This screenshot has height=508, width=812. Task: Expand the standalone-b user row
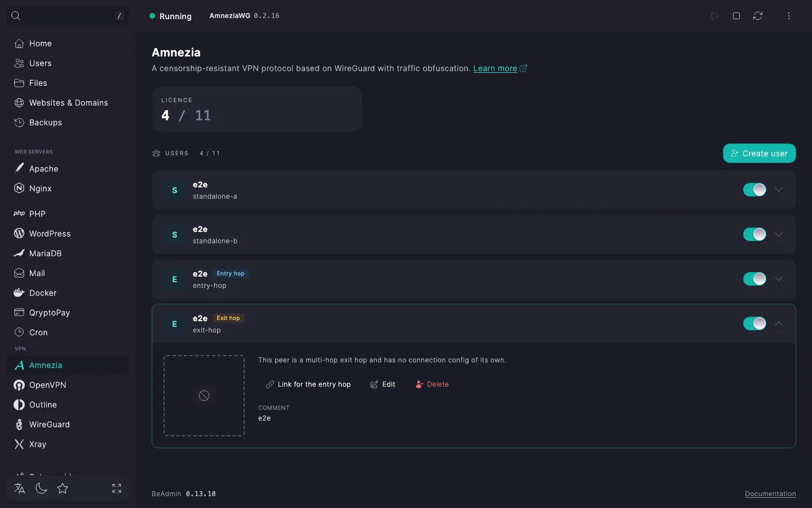[x=779, y=234]
